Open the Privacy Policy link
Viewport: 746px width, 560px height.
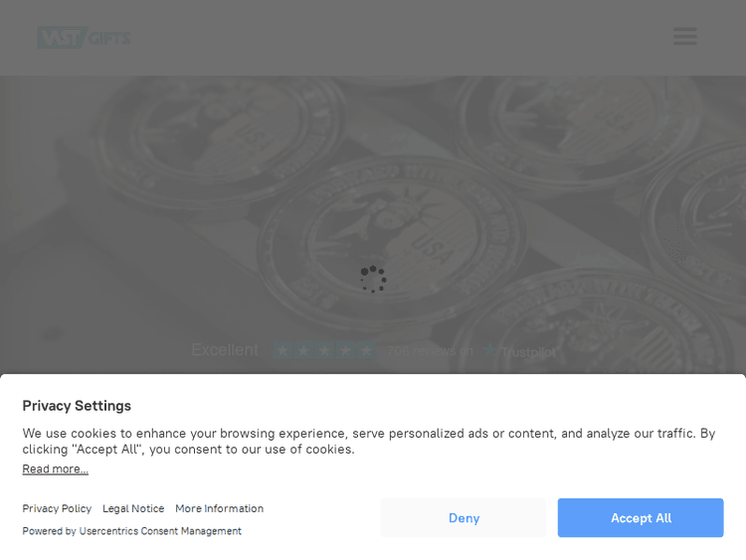pos(57,508)
